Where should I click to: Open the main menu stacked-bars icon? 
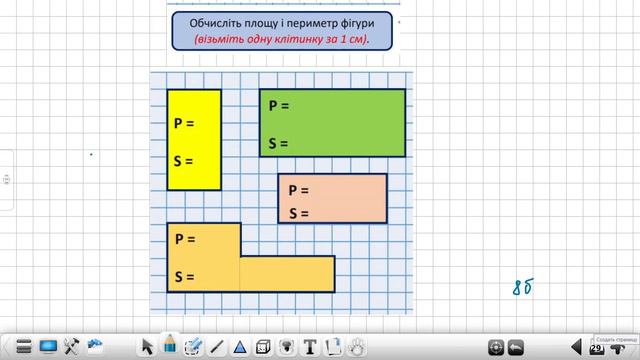tap(24, 347)
